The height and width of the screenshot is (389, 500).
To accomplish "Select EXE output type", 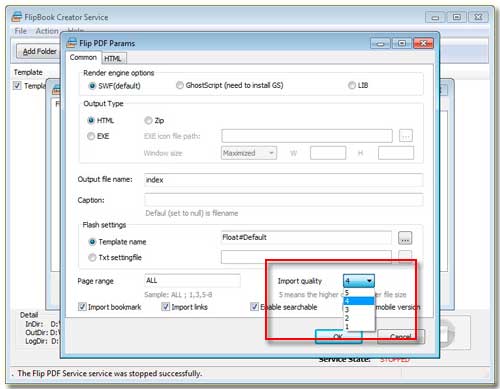I will (91, 136).
